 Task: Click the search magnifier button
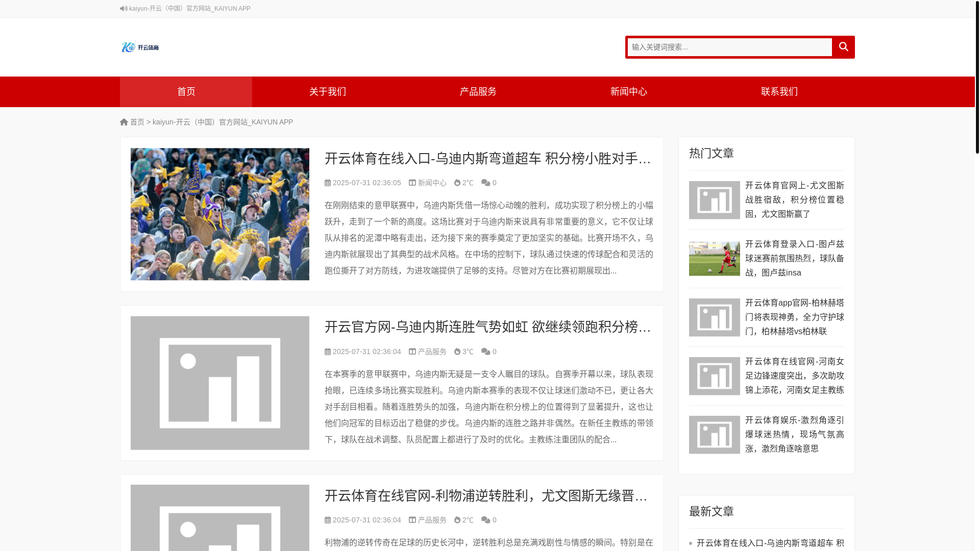tap(843, 47)
